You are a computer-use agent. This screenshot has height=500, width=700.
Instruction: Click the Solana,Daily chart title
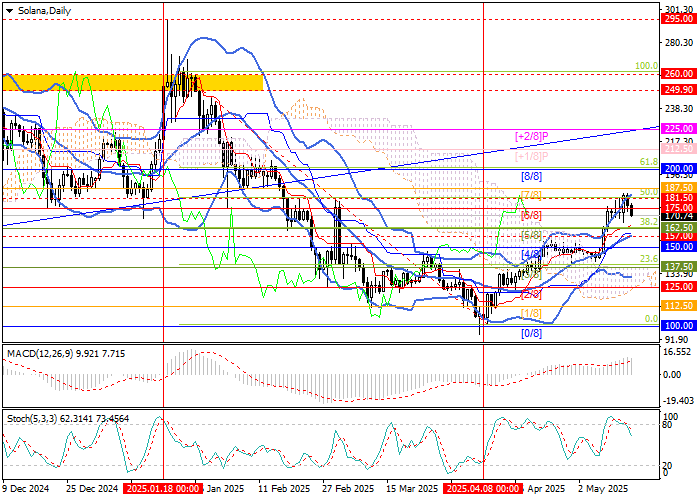point(44,11)
